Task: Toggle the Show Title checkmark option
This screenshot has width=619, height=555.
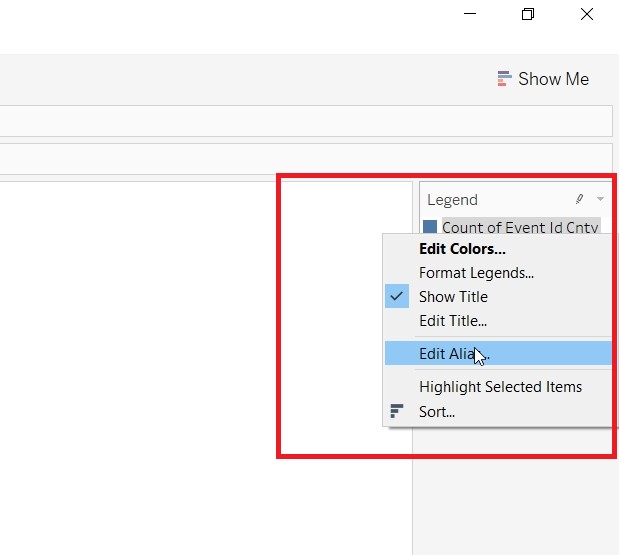Action: click(x=453, y=297)
